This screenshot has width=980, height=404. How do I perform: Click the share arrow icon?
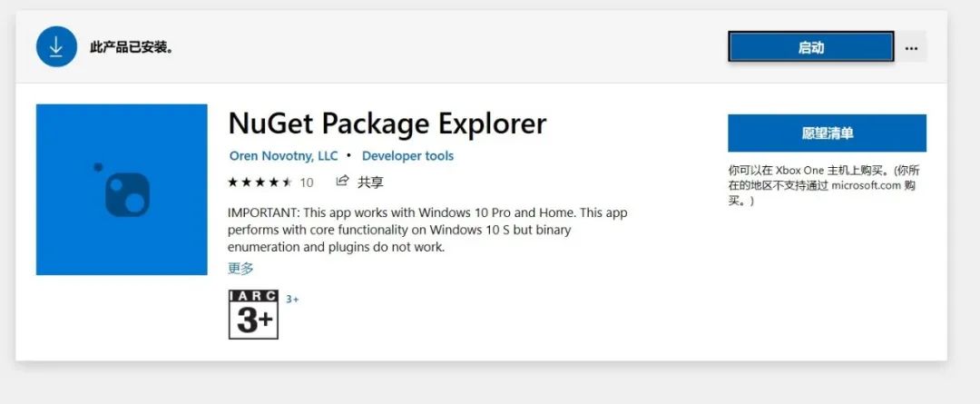(342, 182)
